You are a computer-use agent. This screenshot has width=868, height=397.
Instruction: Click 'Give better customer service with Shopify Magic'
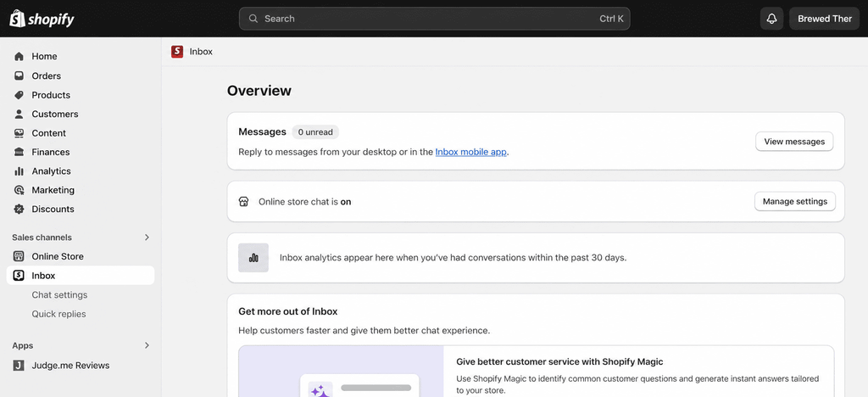point(559,361)
